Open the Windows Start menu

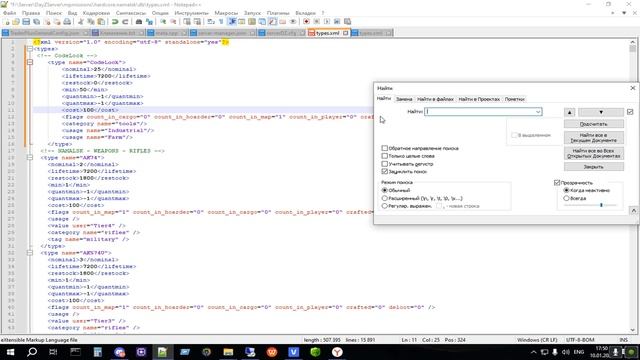(x=10, y=352)
